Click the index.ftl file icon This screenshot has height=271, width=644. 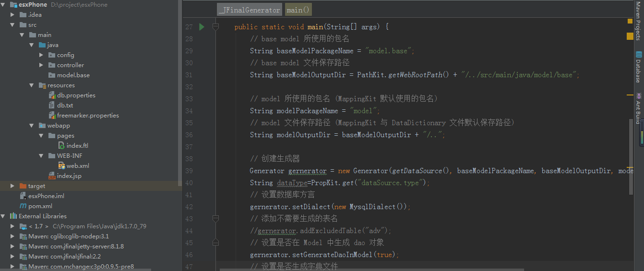tap(62, 145)
